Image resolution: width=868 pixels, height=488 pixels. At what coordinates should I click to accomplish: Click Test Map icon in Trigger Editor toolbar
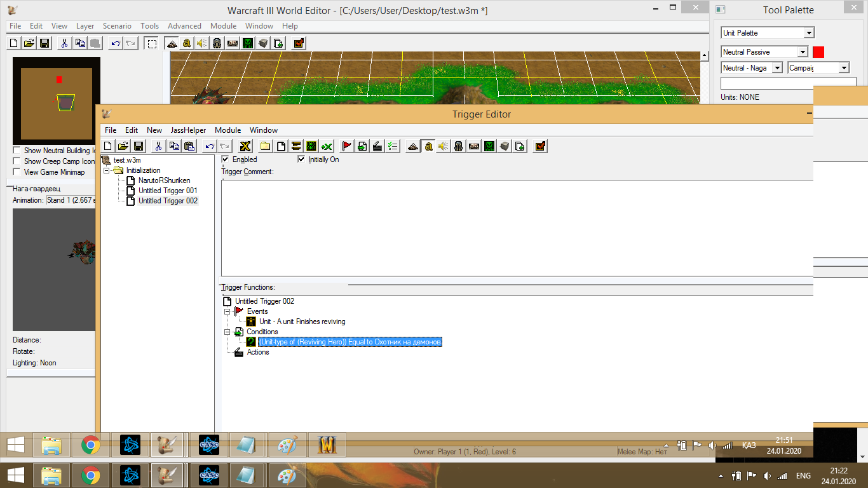tap(540, 146)
